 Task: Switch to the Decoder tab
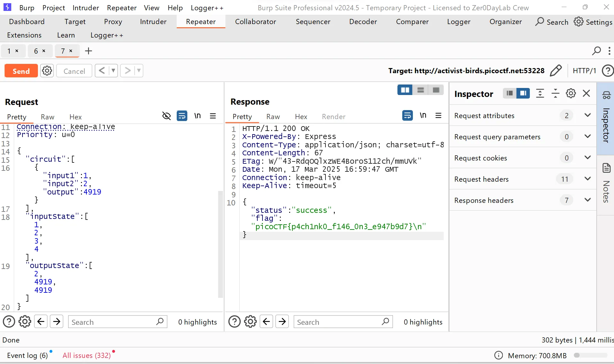coord(363,22)
